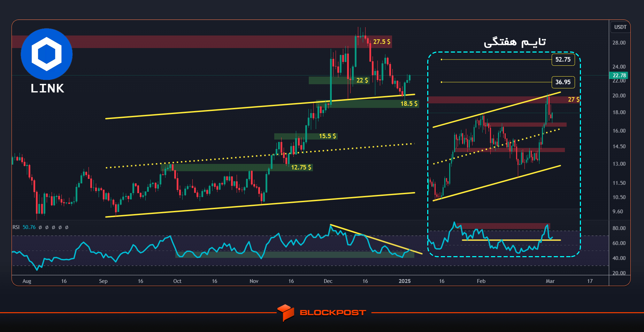644x332 pixels.
Task: Click the blue Chainlink hexagon logo
Action: pos(47,54)
